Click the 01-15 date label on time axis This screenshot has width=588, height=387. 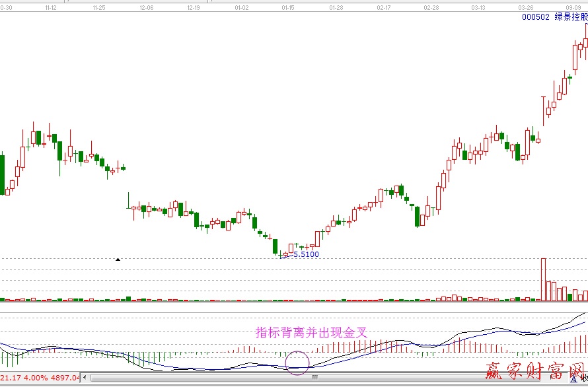pyautogui.click(x=288, y=7)
